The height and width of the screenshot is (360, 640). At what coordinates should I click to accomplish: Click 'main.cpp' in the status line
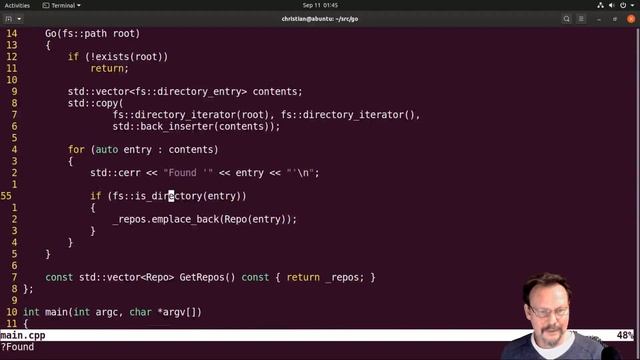23,335
